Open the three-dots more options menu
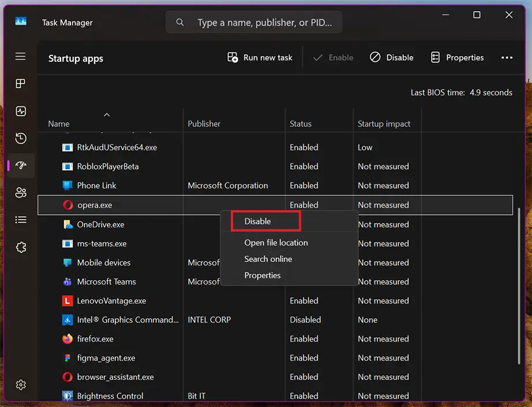This screenshot has width=532, height=407. point(507,58)
